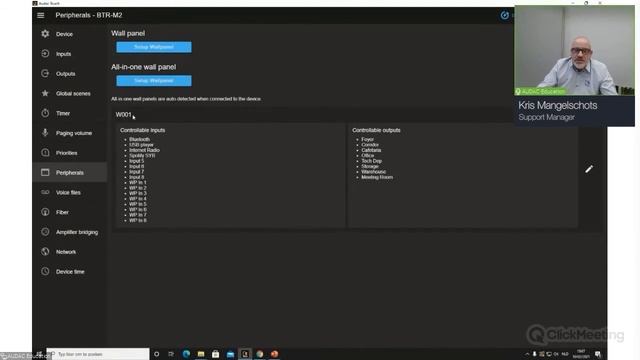Open the Priorities page label
Screen dimensions: 640x360
(x=67, y=153)
